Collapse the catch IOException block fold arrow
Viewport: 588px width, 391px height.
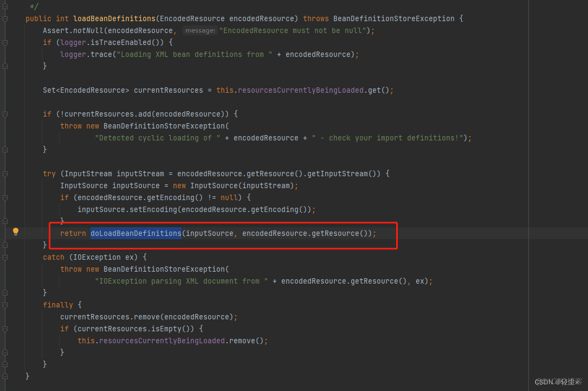5,257
